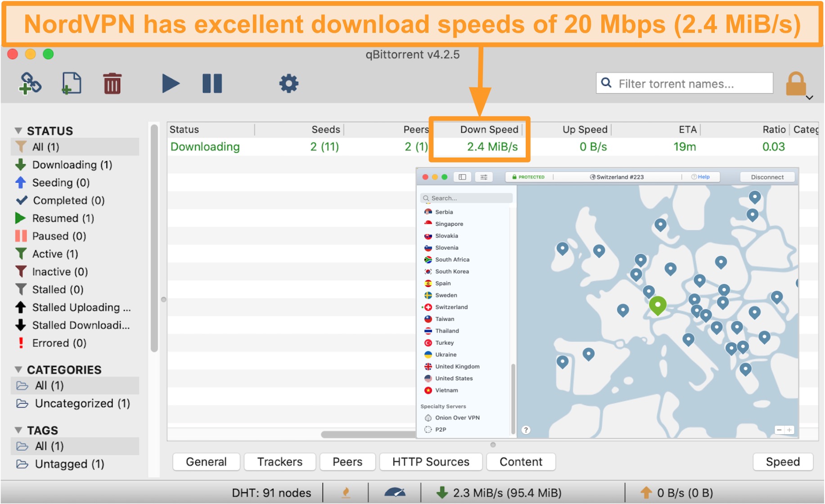Sort by the Ratio column header
Screen dimensions: 825x504
tap(745, 130)
